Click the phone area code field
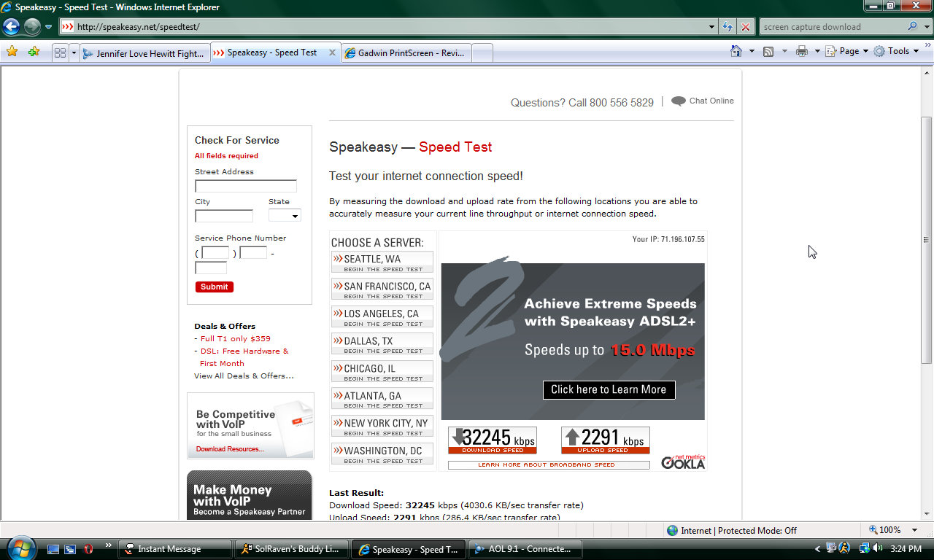The image size is (934, 560). [215, 253]
